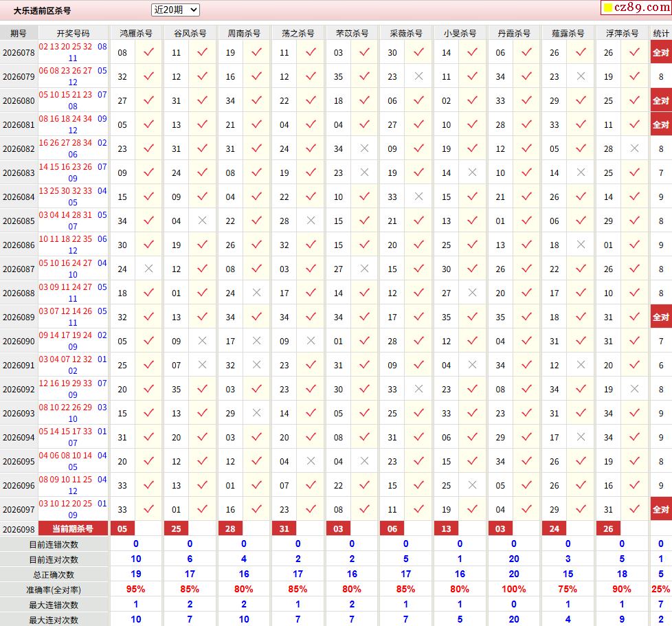Image resolution: width=672 pixels, height=626 pixels.
Task: Click the 全对 badge in row 2026089
Action: point(661,317)
